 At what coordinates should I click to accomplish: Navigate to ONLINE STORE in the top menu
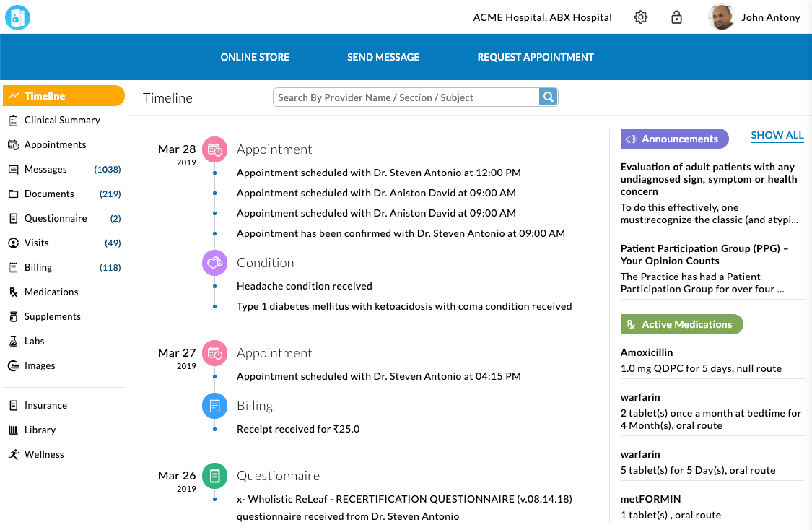click(255, 57)
